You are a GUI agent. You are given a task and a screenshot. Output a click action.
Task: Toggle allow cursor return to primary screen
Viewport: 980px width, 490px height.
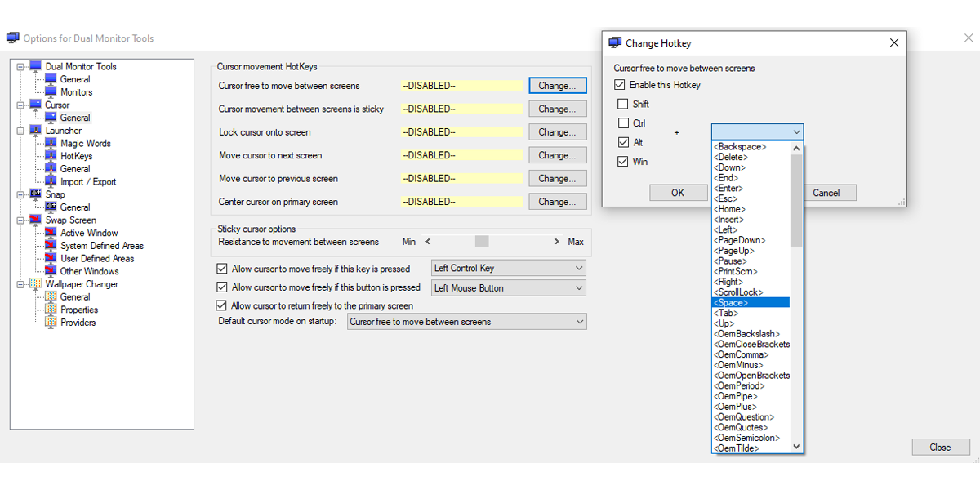221,305
